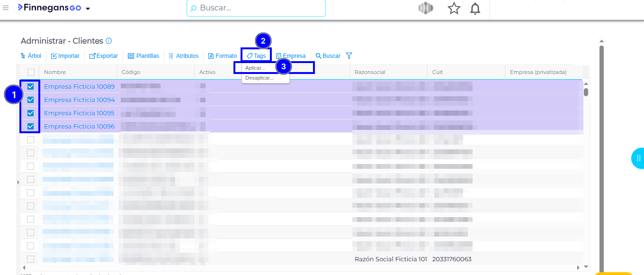Click the info icon beside Administrar - Clientes
This screenshot has width=644, height=275.
(x=109, y=41)
